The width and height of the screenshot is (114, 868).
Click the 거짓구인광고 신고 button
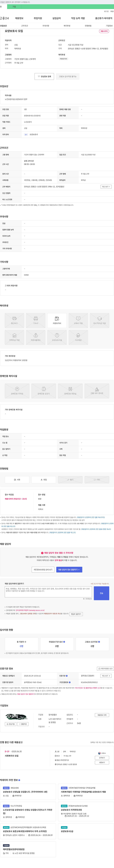pos(105,668)
